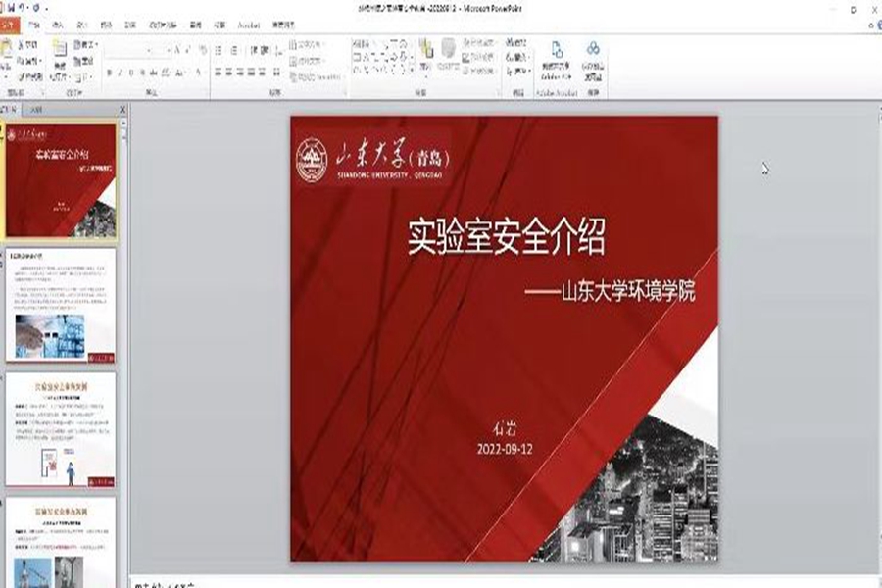882x588 pixels.
Task: Undo the last action in Quick Access
Action: coord(24,8)
